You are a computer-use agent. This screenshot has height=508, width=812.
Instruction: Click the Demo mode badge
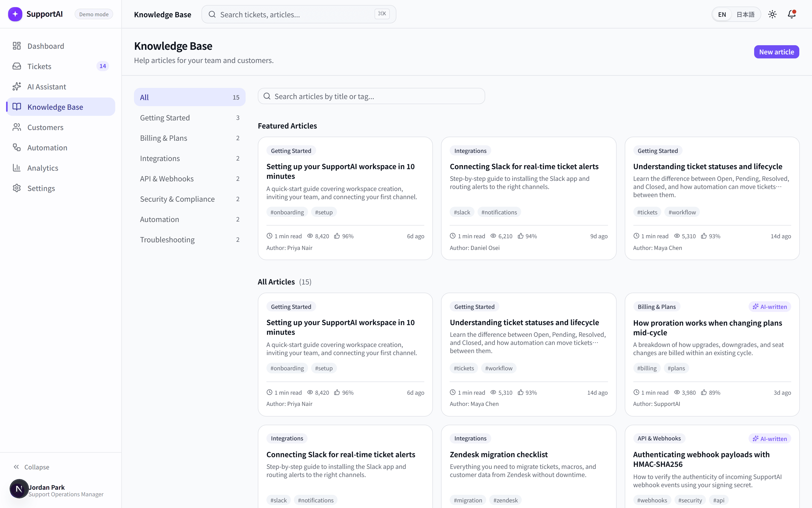coord(94,14)
